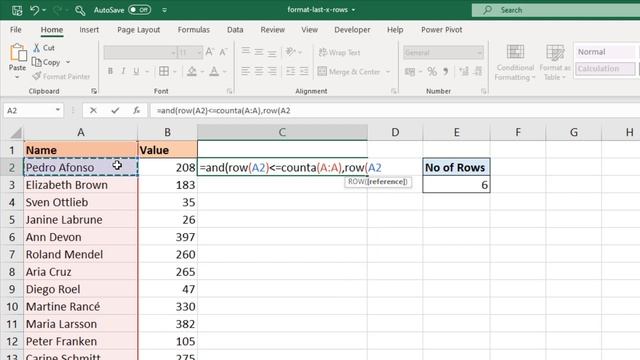The height and width of the screenshot is (360, 640).
Task: Click the Align Left icon
Action: coord(246,71)
